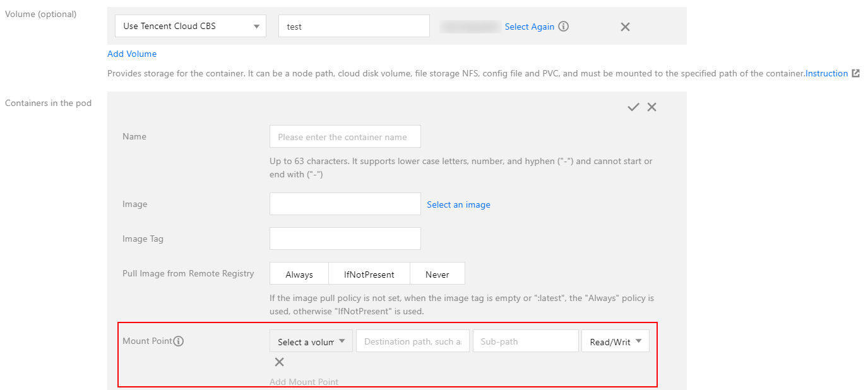Click the Select Again link
868x390 pixels.
click(529, 27)
